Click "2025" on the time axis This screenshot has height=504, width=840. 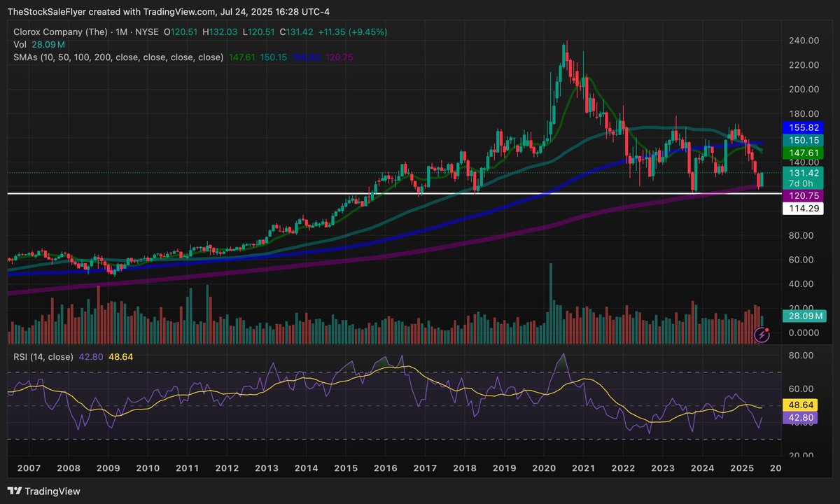(743, 468)
